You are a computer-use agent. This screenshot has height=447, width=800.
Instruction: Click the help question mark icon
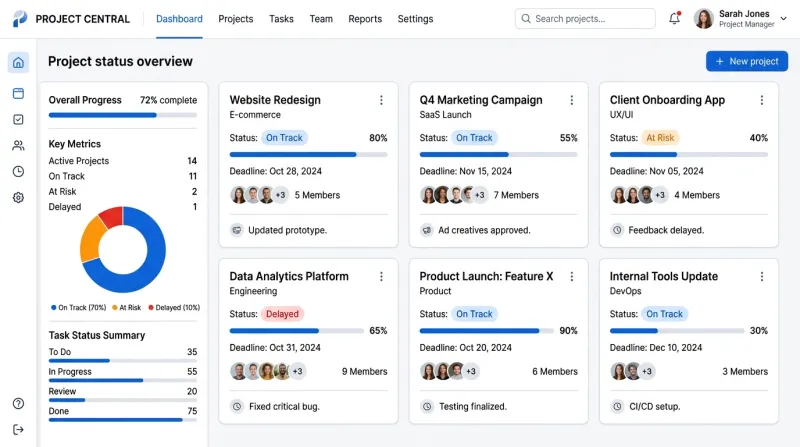(x=18, y=404)
